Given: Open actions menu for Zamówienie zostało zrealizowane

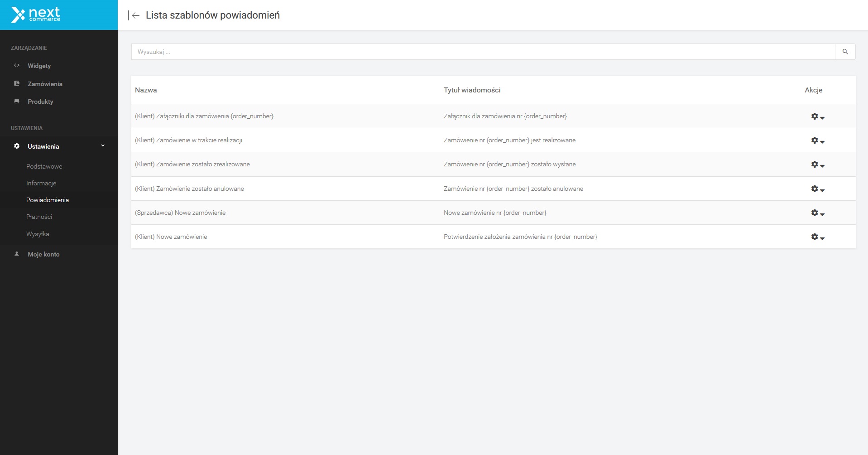Looking at the screenshot, I should [817, 165].
